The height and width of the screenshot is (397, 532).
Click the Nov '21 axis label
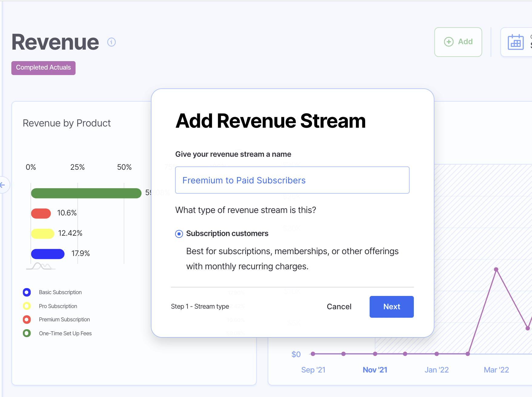tap(375, 370)
